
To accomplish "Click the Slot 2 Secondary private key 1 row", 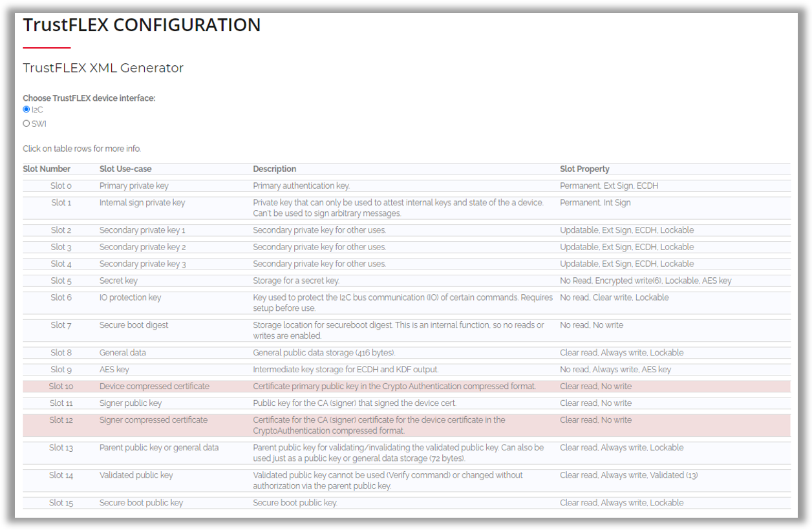I will [x=142, y=230].
